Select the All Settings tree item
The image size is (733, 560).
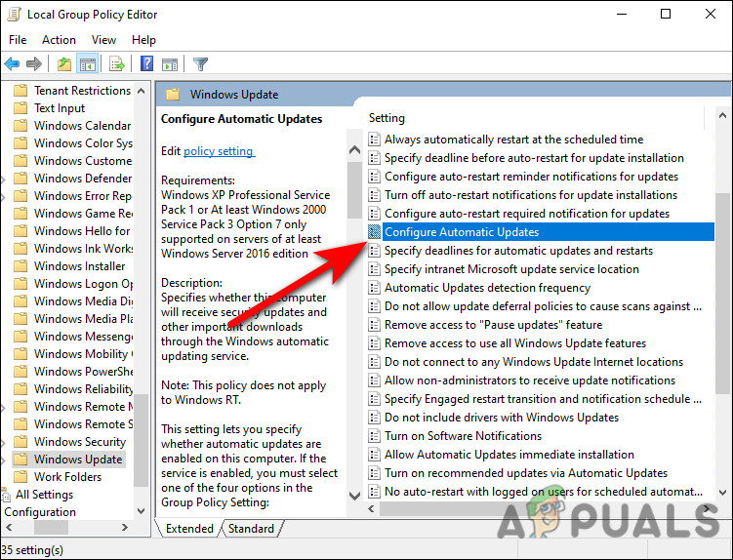(x=45, y=495)
